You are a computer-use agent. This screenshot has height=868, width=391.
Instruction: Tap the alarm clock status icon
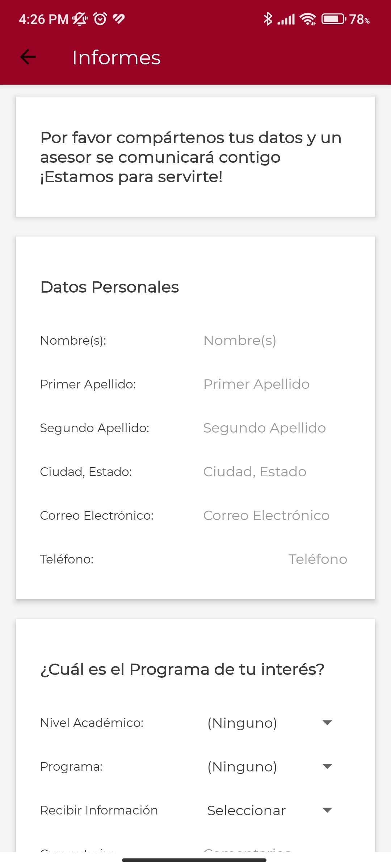[100, 19]
